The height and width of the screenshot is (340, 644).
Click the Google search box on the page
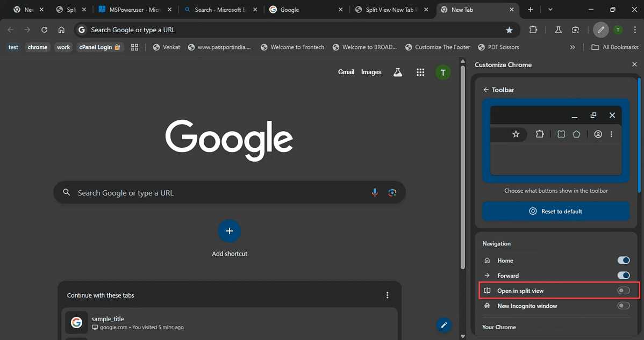click(x=230, y=192)
